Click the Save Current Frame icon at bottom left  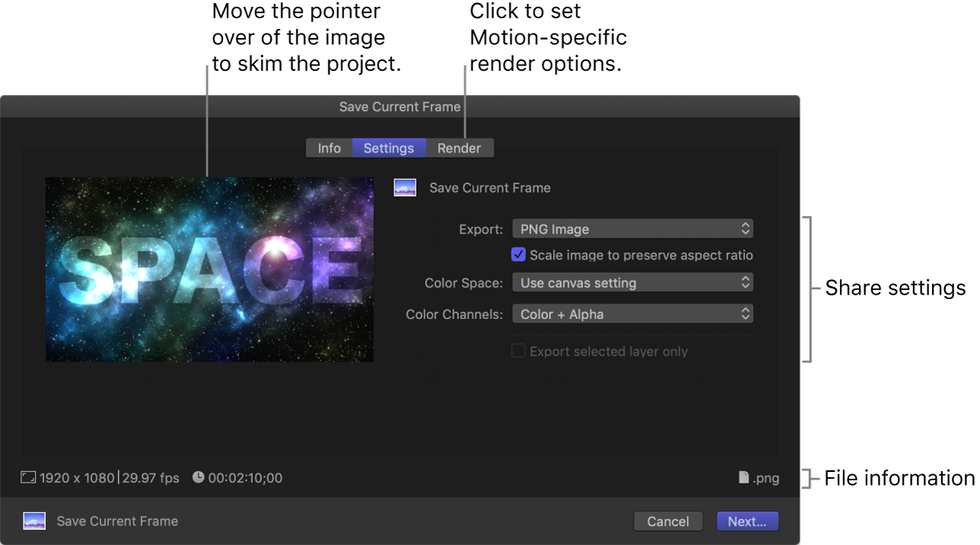34,521
